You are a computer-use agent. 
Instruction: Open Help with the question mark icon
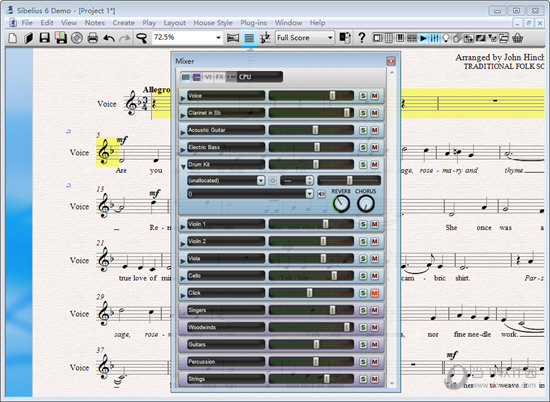coord(362,38)
